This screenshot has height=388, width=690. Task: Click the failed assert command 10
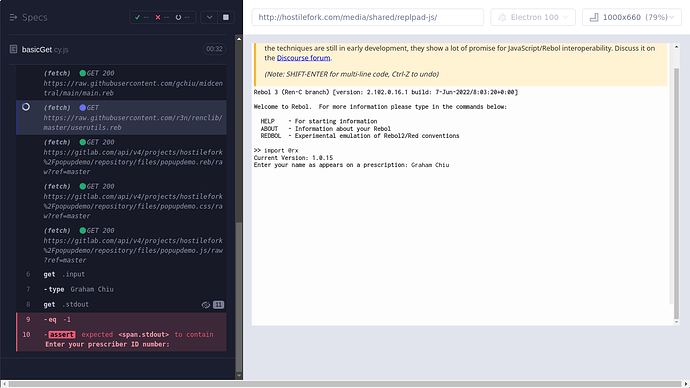(x=121, y=339)
